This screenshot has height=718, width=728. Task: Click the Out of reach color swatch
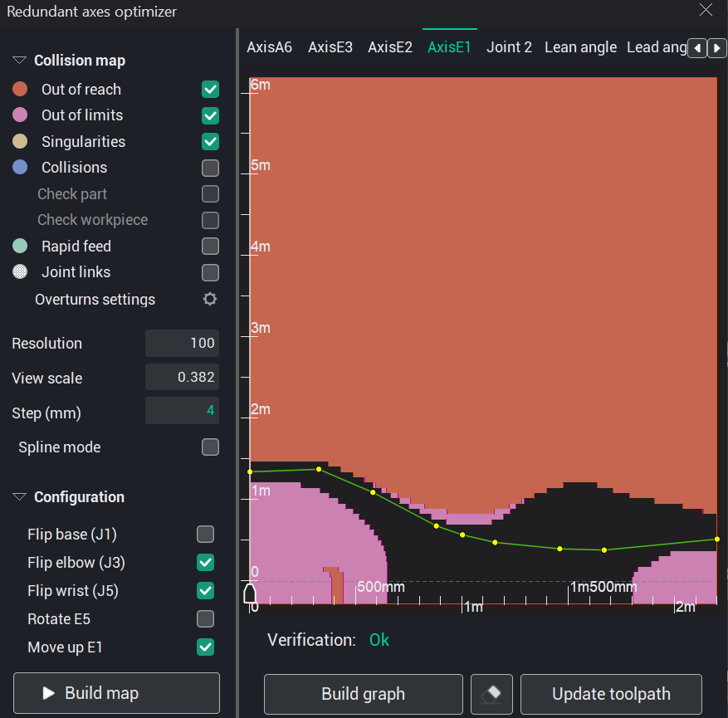click(20, 89)
